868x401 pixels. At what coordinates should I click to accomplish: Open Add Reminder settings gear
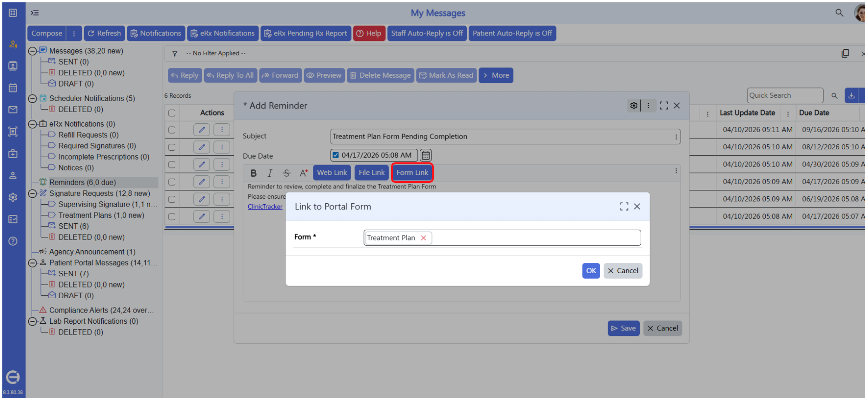click(634, 106)
